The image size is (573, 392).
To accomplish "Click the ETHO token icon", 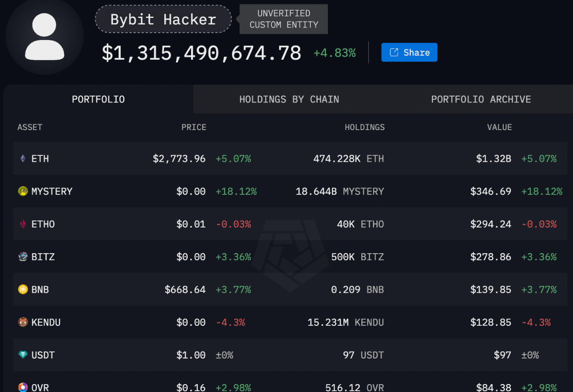I will (22, 224).
